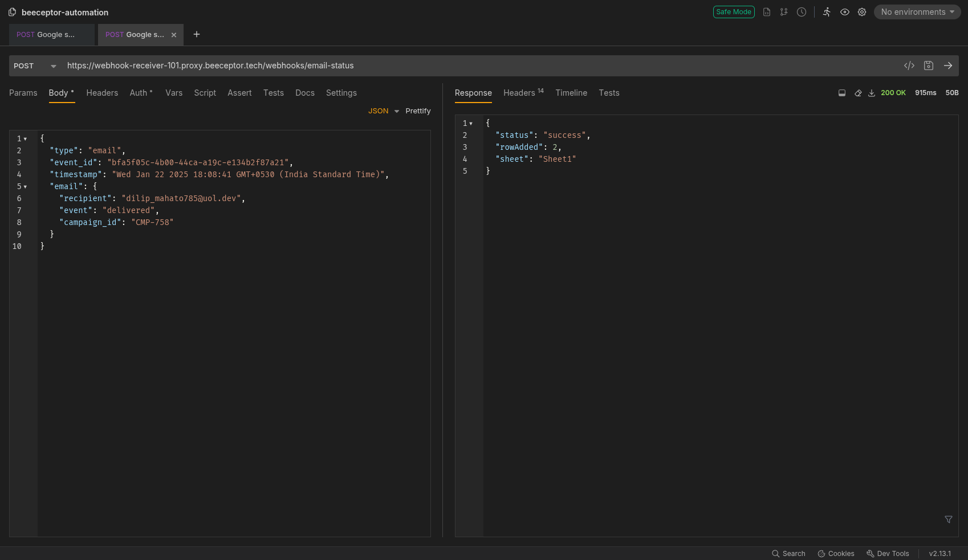The image size is (968, 560).
Task: Click the Prettify button
Action: pos(418,111)
